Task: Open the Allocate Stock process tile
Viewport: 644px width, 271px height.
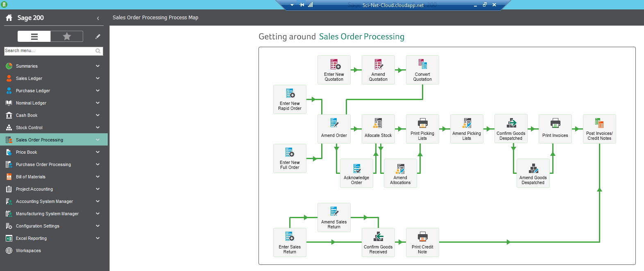Action: [378, 129]
